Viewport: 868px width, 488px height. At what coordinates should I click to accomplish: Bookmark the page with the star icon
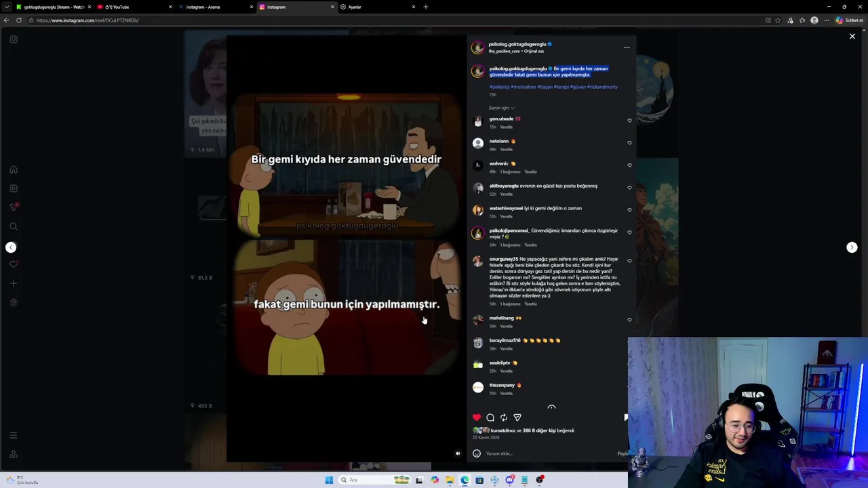(778, 20)
